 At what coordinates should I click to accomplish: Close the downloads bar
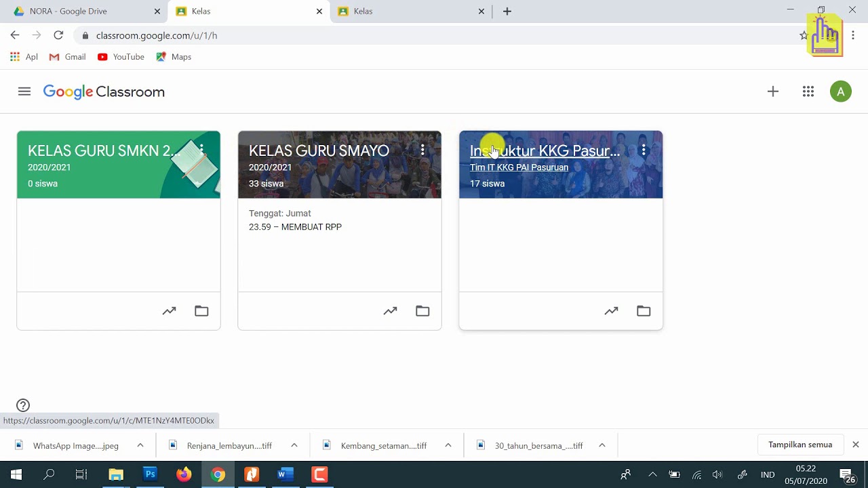click(856, 445)
